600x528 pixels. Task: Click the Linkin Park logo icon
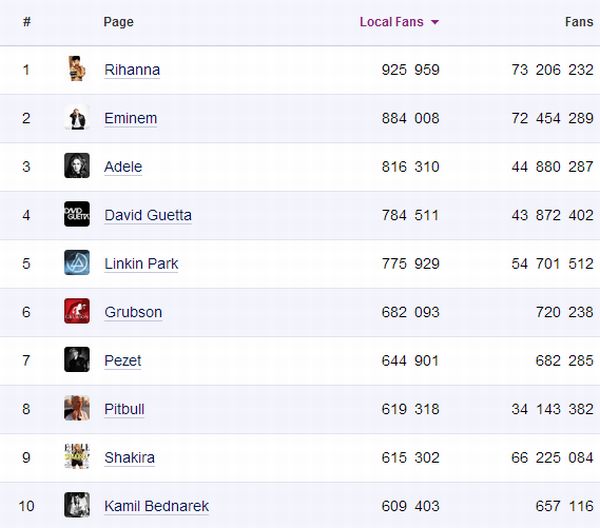(x=77, y=263)
